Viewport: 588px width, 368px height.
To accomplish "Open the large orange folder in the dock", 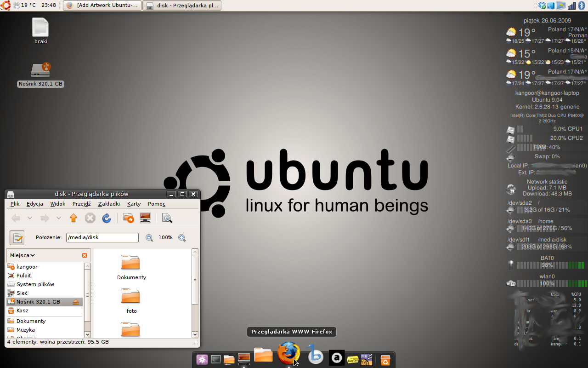I will [x=263, y=355].
